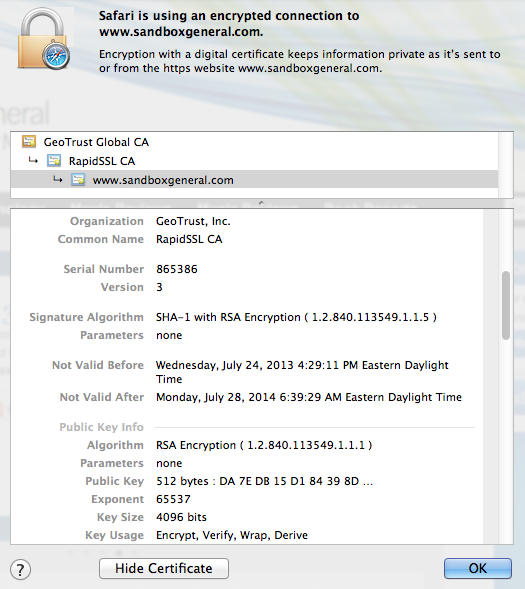Click the RSA Encryption algorithm value
This screenshot has height=589, width=525.
pos(264,445)
